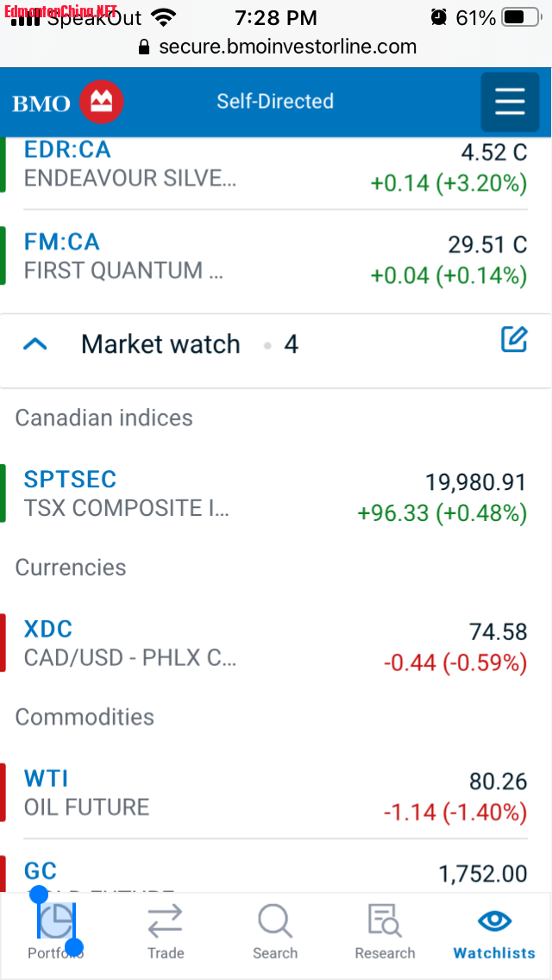The image size is (552, 980).
Task: Collapse the Market watch section
Action: click(x=35, y=344)
